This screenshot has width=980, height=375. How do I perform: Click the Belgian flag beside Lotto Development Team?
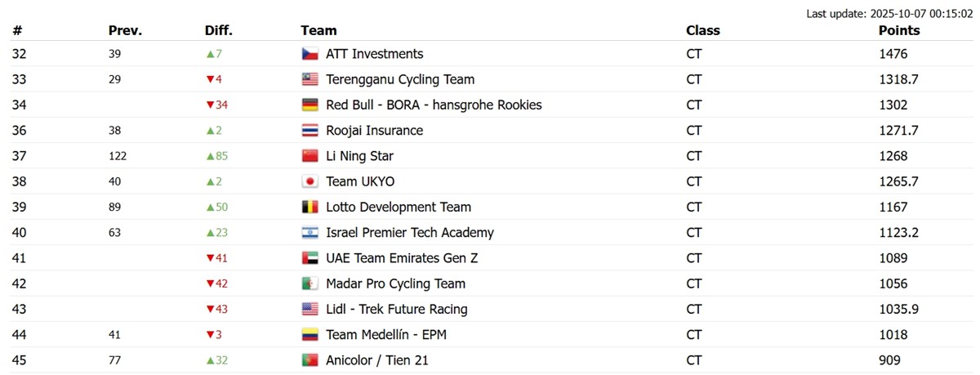click(310, 208)
